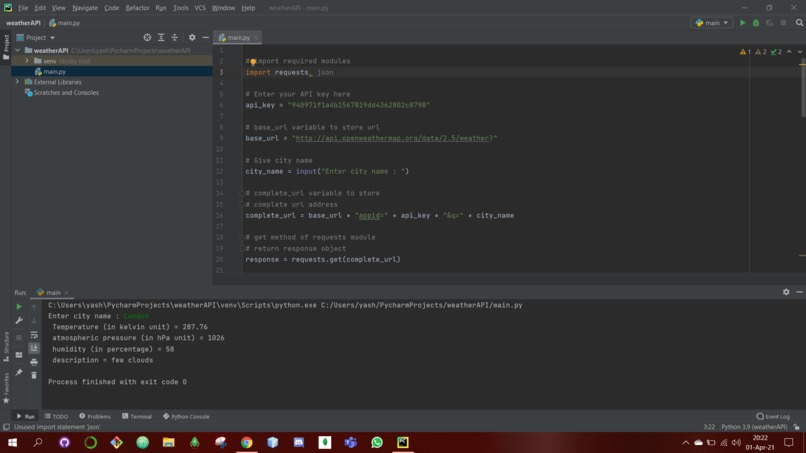This screenshot has height=453, width=806.
Task: Open the VCS menu
Action: pyautogui.click(x=200, y=8)
